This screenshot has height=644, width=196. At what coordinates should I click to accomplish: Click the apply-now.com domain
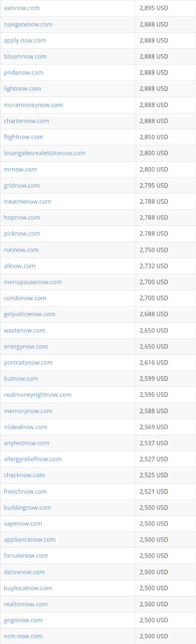pyautogui.click(x=25, y=41)
